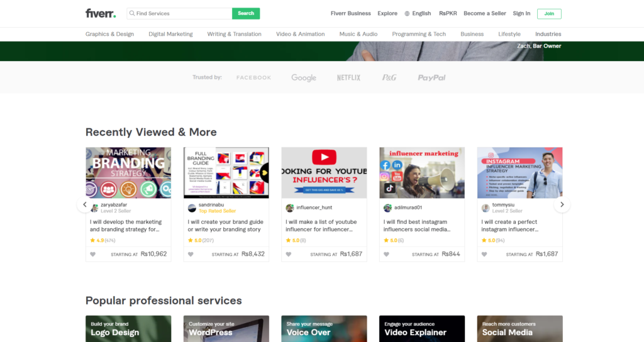Click the Google trusted-by logo

pyautogui.click(x=304, y=77)
